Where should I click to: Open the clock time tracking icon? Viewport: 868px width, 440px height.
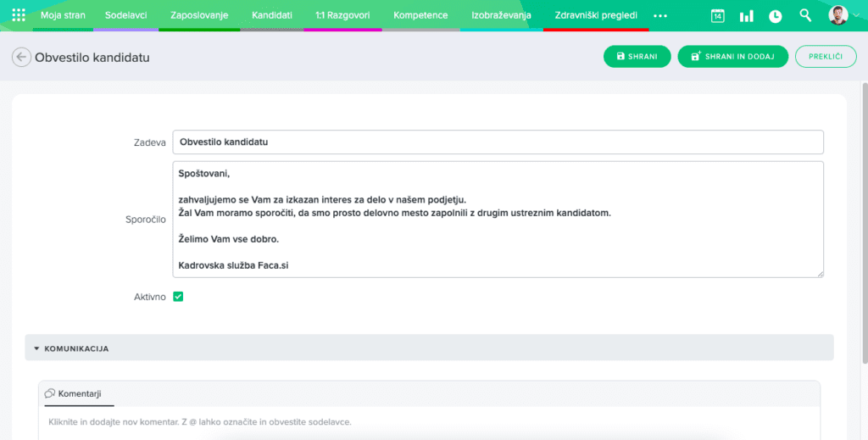click(x=775, y=16)
